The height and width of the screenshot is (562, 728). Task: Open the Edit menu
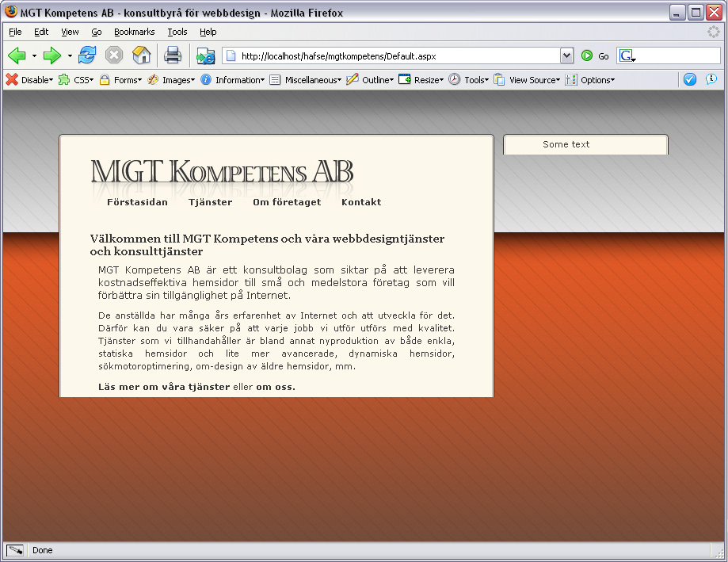tap(41, 32)
